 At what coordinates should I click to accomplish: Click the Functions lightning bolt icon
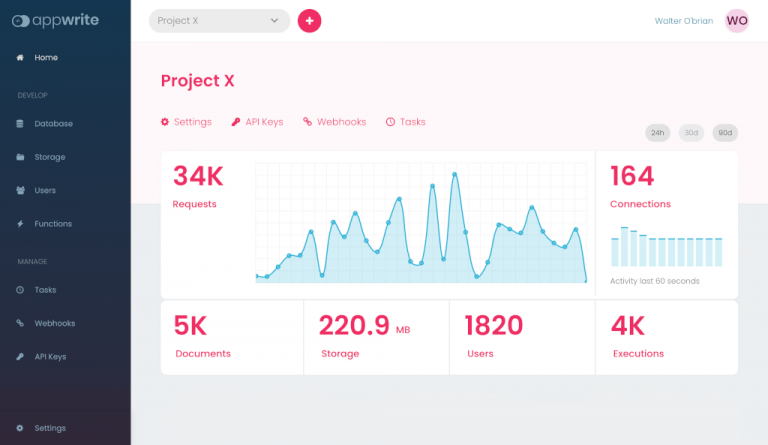point(20,224)
